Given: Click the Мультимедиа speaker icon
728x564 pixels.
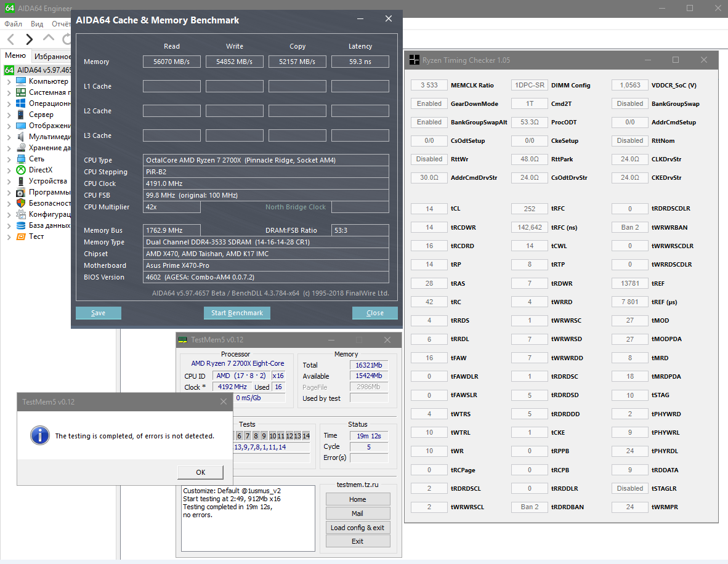Looking at the screenshot, I should [21, 137].
